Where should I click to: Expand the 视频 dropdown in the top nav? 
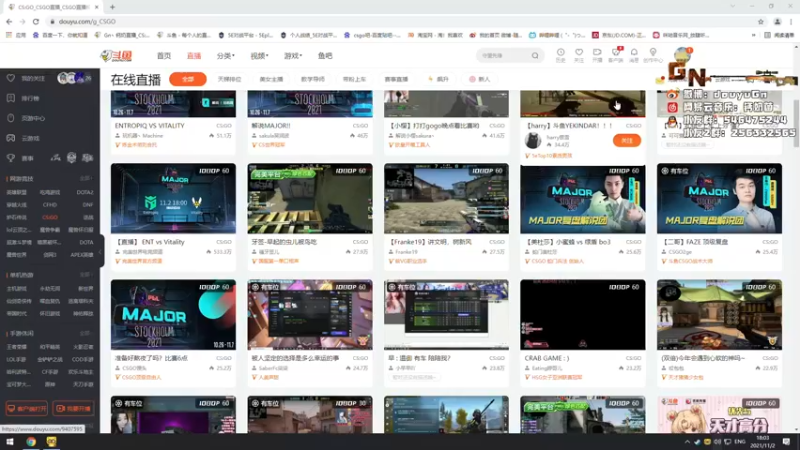point(259,56)
